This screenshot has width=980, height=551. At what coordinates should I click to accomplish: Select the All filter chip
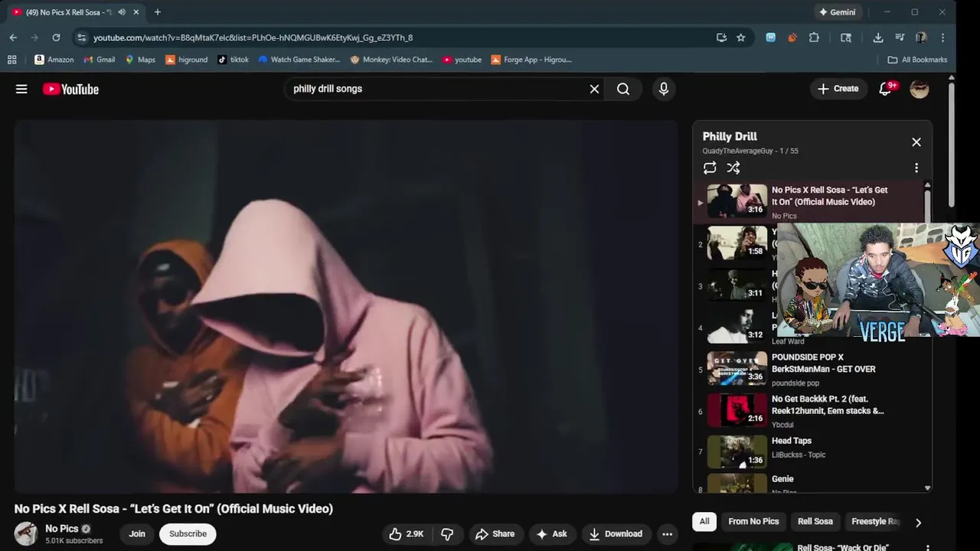click(704, 522)
